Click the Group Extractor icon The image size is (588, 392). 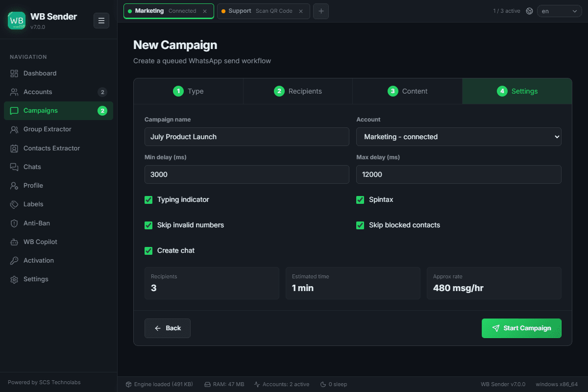(14, 129)
